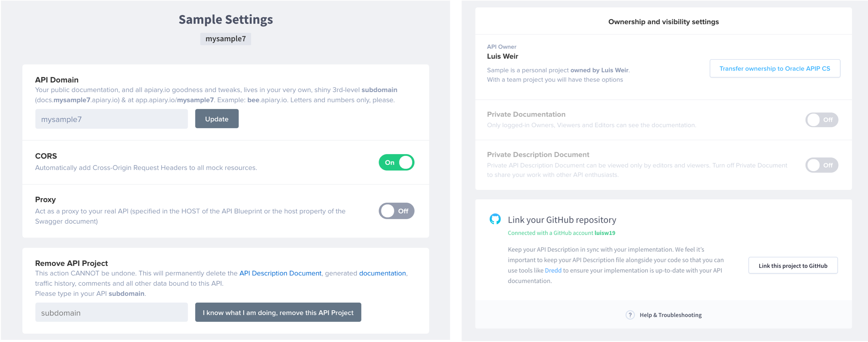
Task: Click the mysample7 label under Sample Settings
Action: pos(225,39)
